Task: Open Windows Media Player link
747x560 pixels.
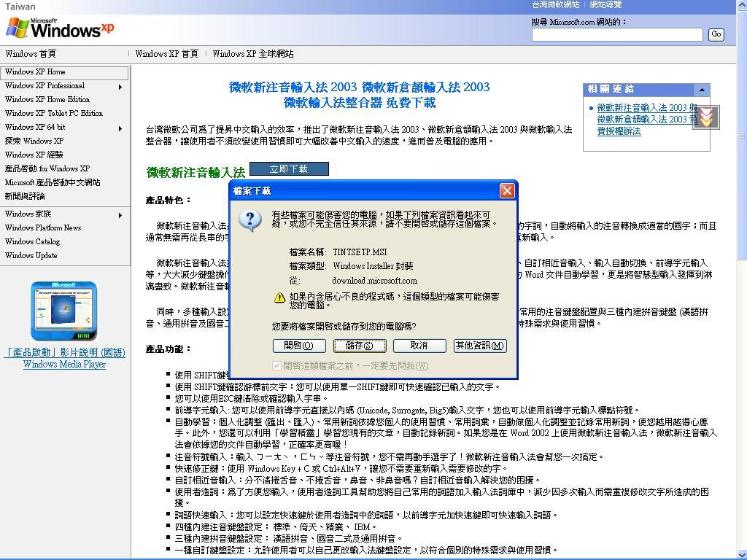Action: tap(64, 365)
